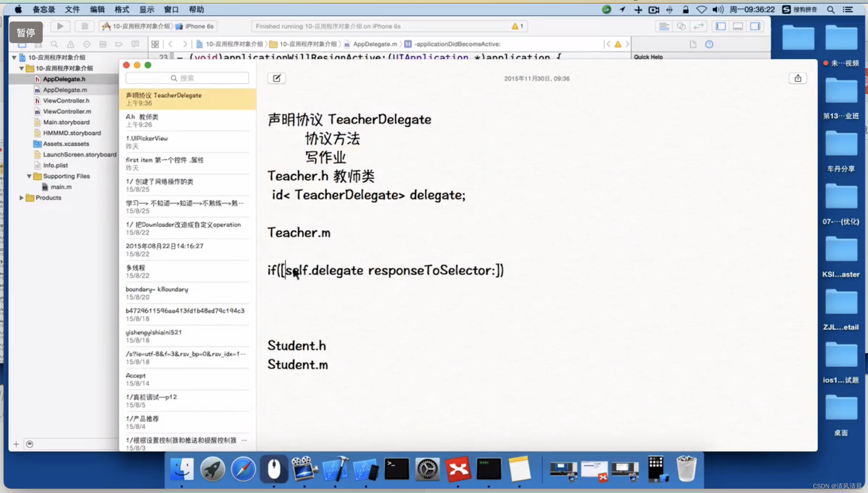Open the 帮助 menu
The height and width of the screenshot is (493, 868).
coord(196,10)
